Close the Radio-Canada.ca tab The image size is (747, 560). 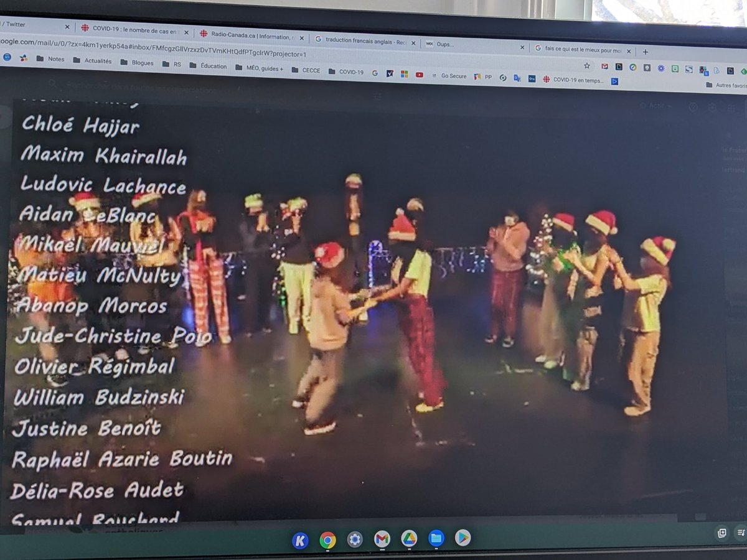pyautogui.click(x=302, y=38)
